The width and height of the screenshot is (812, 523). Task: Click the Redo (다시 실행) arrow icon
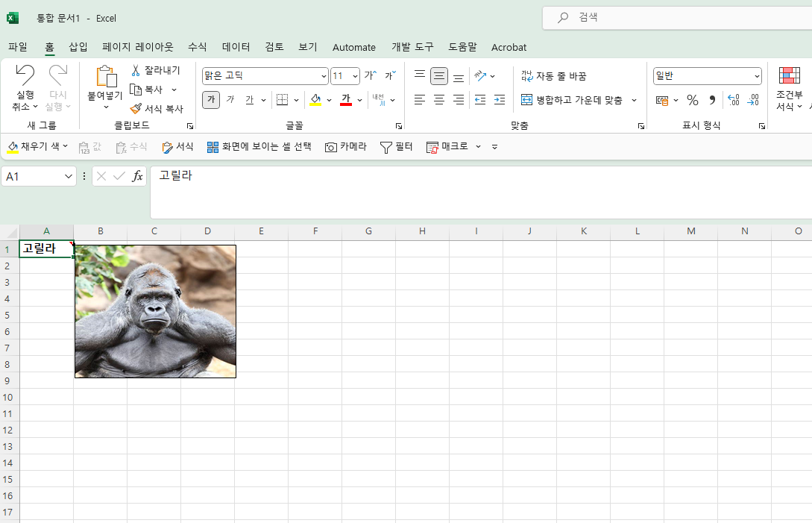[x=58, y=75]
